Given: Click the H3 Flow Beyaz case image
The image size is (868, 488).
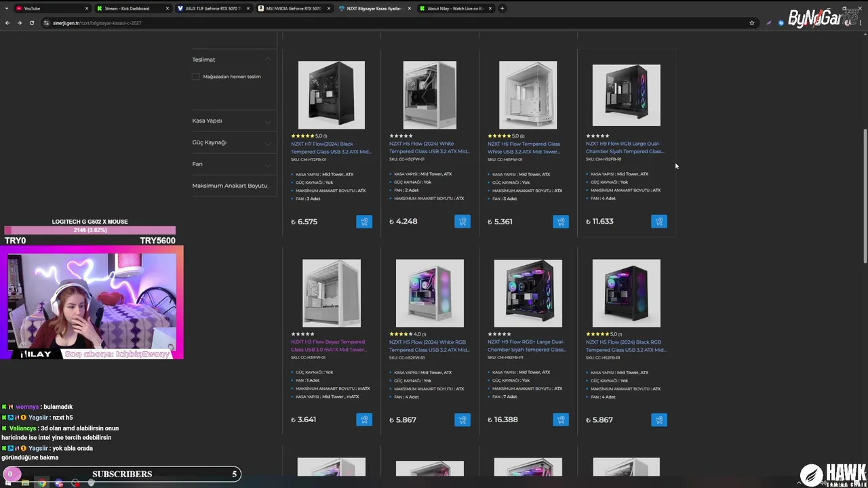Looking at the screenshot, I should click(x=332, y=293).
